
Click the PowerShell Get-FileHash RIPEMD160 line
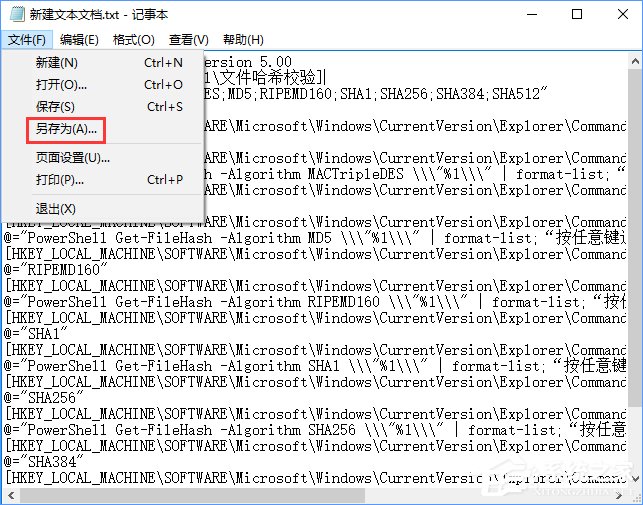point(315,302)
